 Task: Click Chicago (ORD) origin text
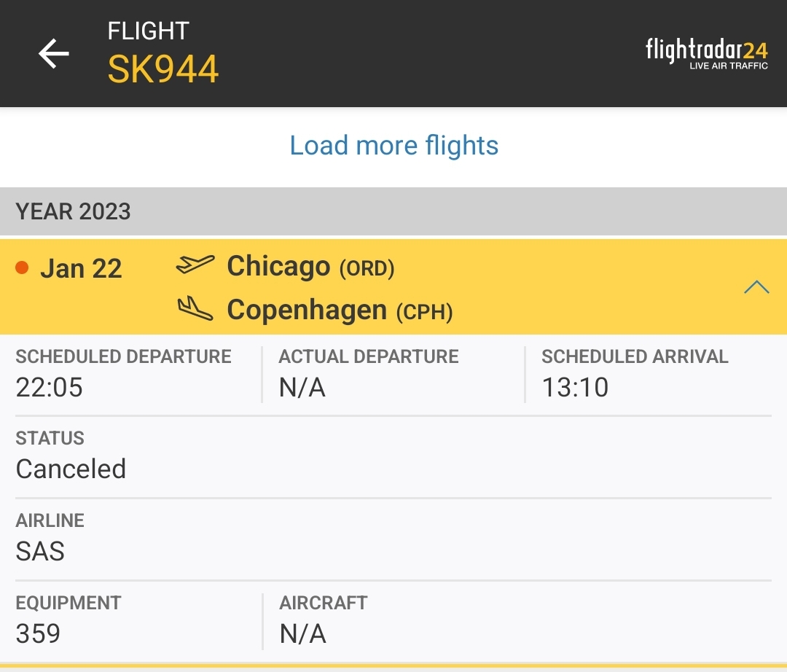(x=310, y=267)
